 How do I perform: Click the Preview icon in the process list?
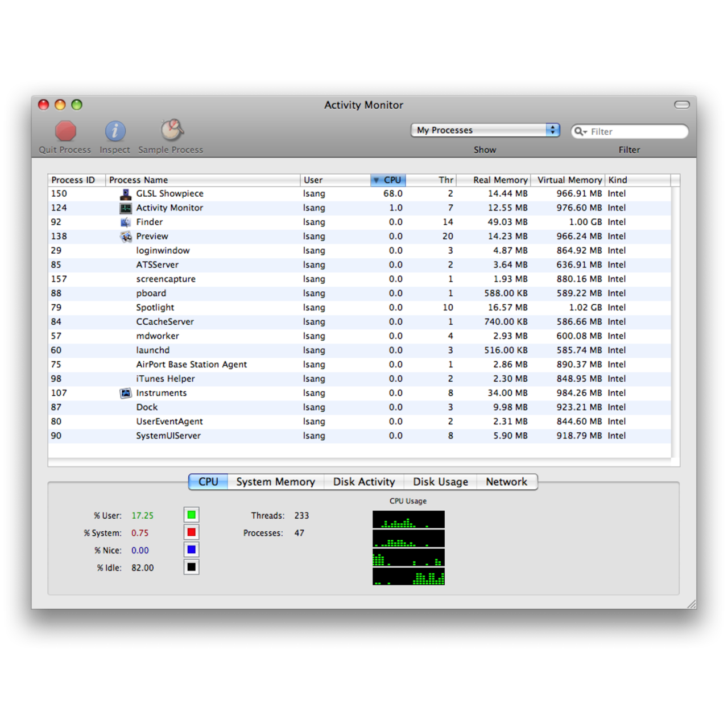pyautogui.click(x=126, y=236)
